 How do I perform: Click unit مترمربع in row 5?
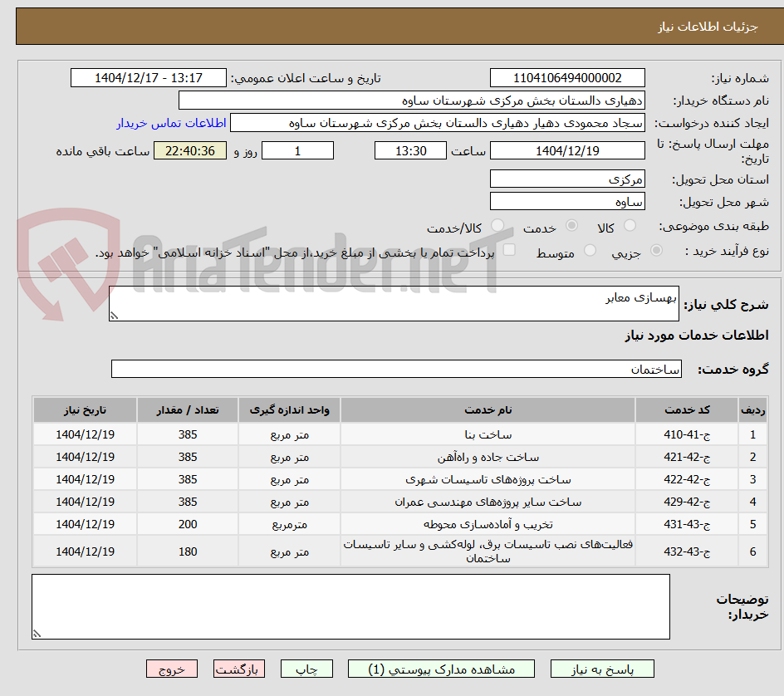[x=290, y=525]
